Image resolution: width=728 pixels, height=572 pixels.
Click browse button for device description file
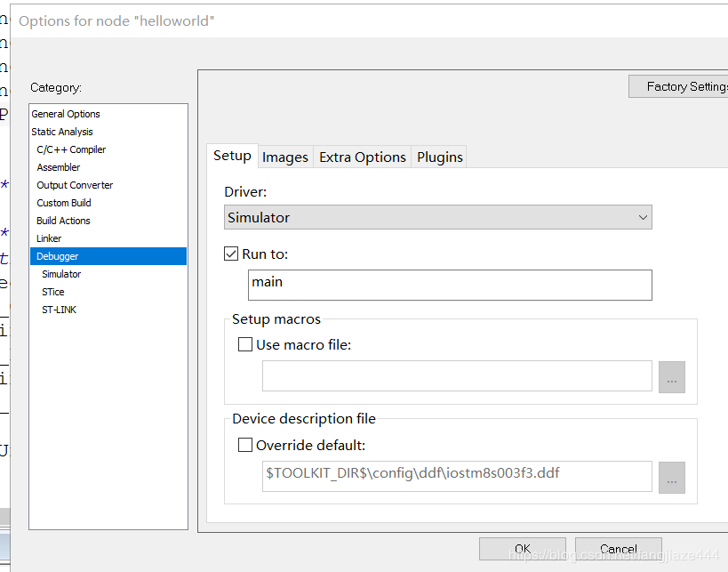tap(671, 478)
